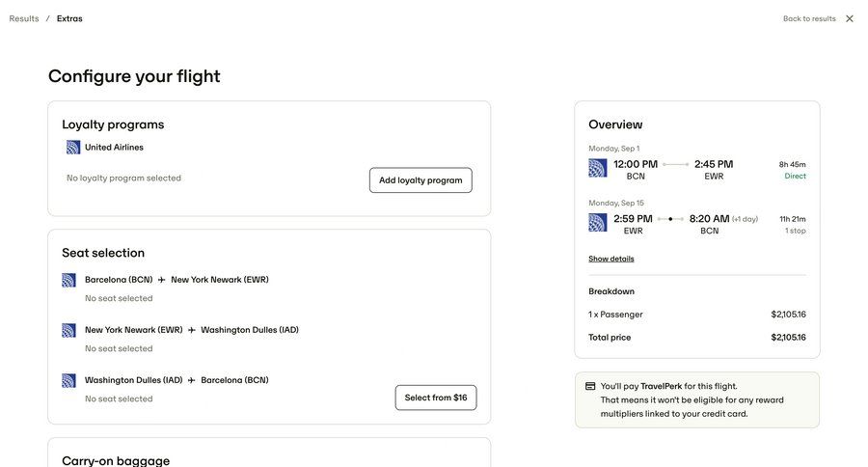Click airline logo beside Washington Dulles to Barcelona segment
Screen dimensions: 868x467
pos(68,380)
